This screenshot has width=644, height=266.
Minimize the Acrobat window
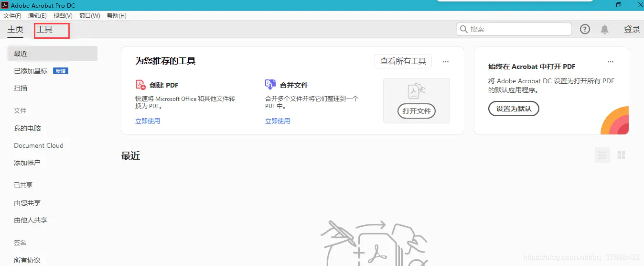597,5
